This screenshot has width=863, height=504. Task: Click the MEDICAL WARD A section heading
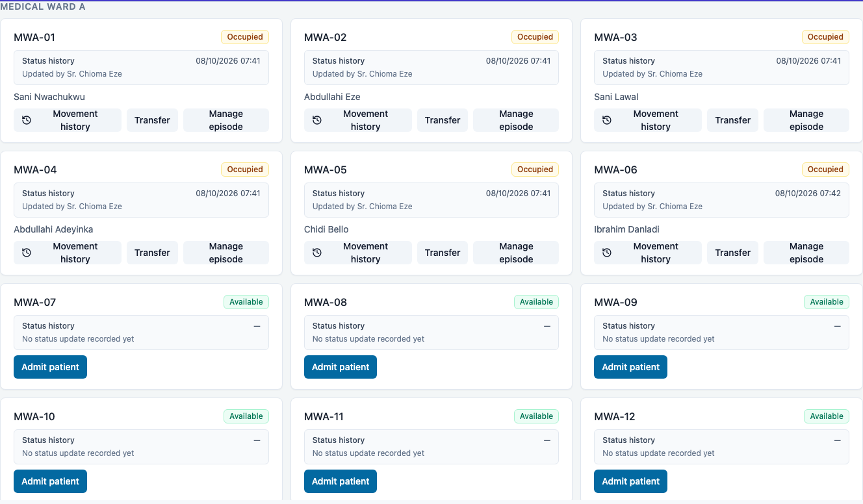coord(43,6)
